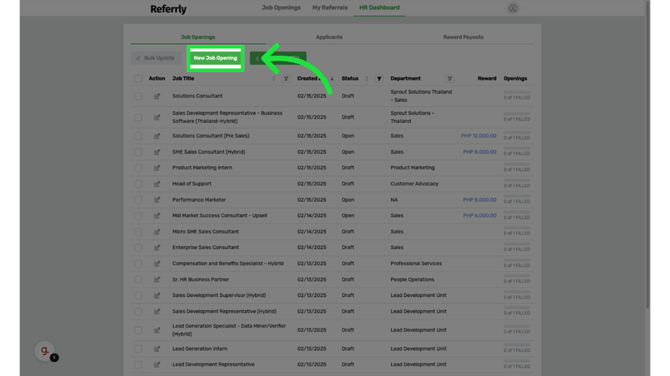Edit the Head of Support job

pyautogui.click(x=157, y=184)
